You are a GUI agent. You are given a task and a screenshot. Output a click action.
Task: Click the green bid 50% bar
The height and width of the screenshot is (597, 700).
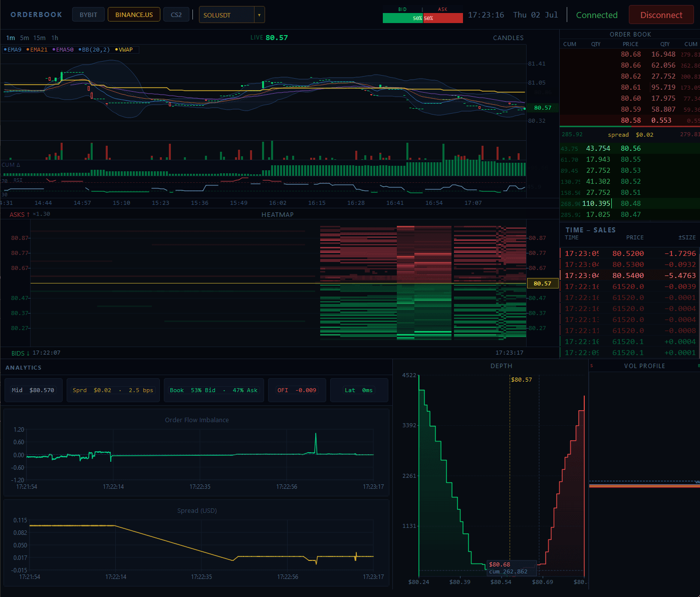point(403,18)
